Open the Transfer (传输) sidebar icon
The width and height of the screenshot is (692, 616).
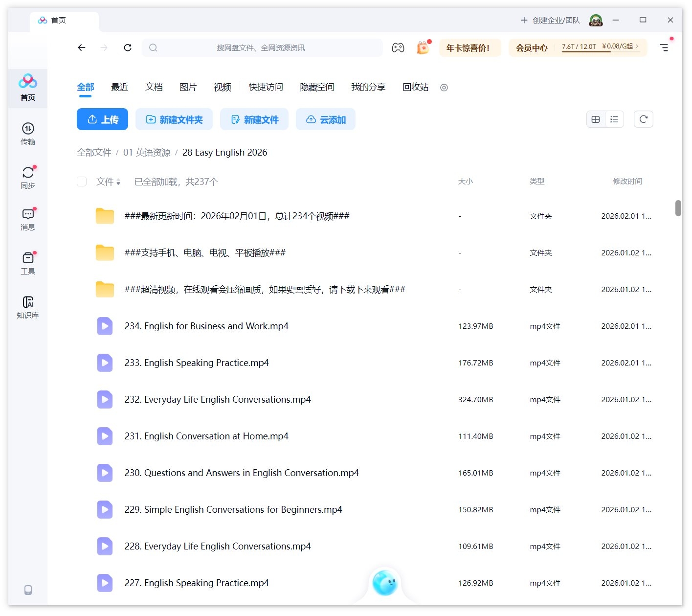28,133
